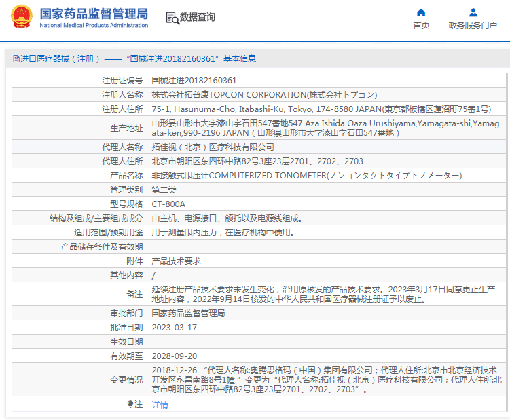Viewport: 510px width, 420px height.
Task: Click attachment value 产品技术要求
Action: [x=177, y=261]
